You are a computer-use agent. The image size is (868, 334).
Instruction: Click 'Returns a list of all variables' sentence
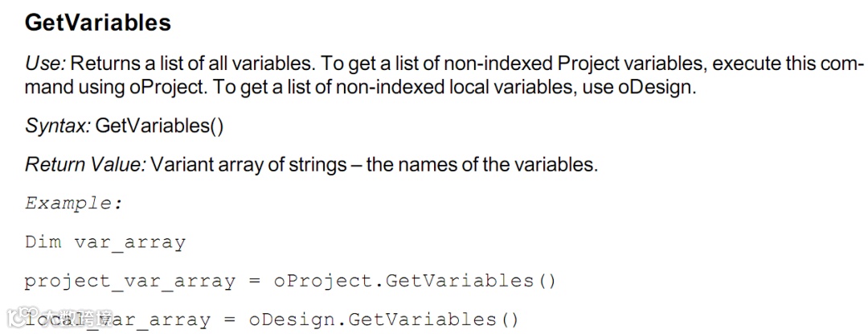[190, 64]
